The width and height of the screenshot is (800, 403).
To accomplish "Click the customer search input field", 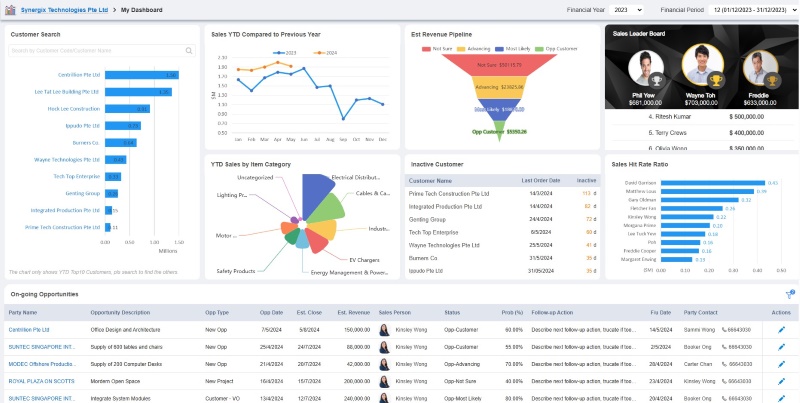I will [95, 49].
